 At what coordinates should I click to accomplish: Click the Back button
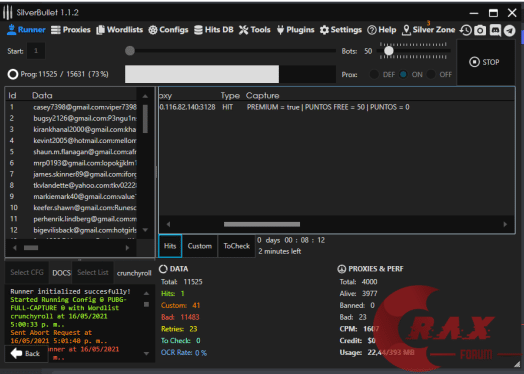pyautogui.click(x=26, y=353)
